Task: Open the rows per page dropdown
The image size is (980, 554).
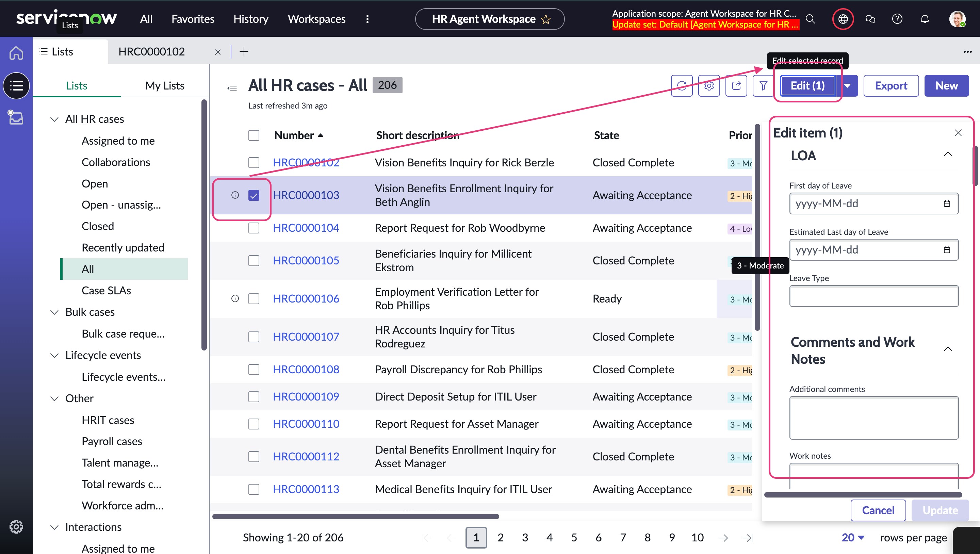Action: [852, 537]
